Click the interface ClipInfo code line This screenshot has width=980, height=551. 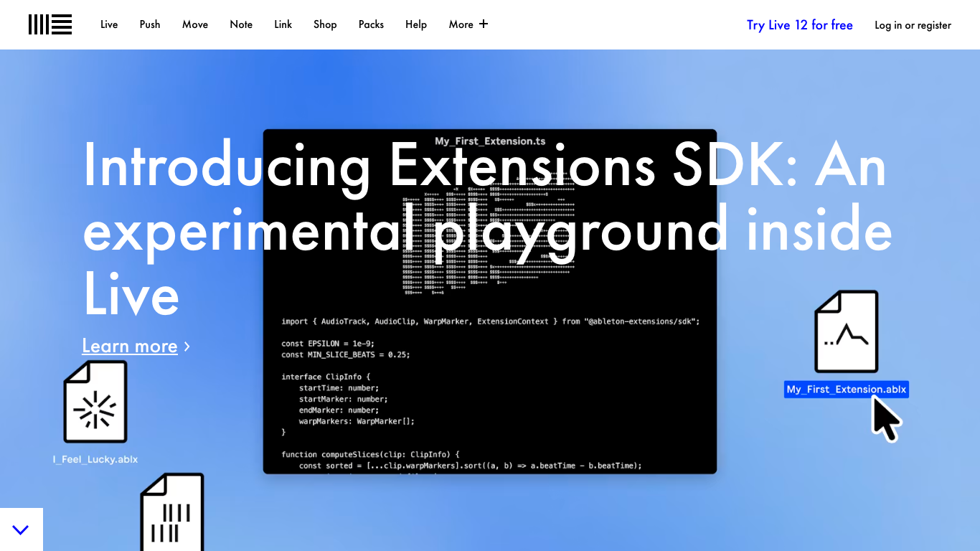point(326,377)
